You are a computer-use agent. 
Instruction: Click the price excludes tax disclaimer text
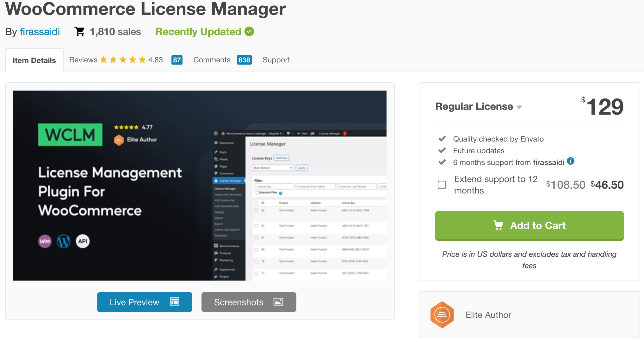click(529, 260)
